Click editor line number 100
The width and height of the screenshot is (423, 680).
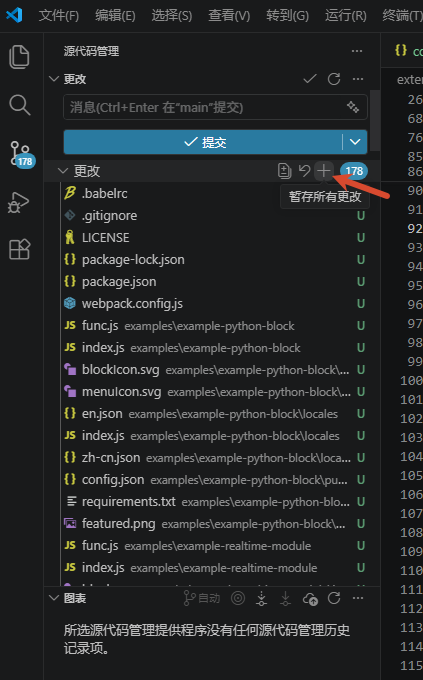[x=411, y=381]
